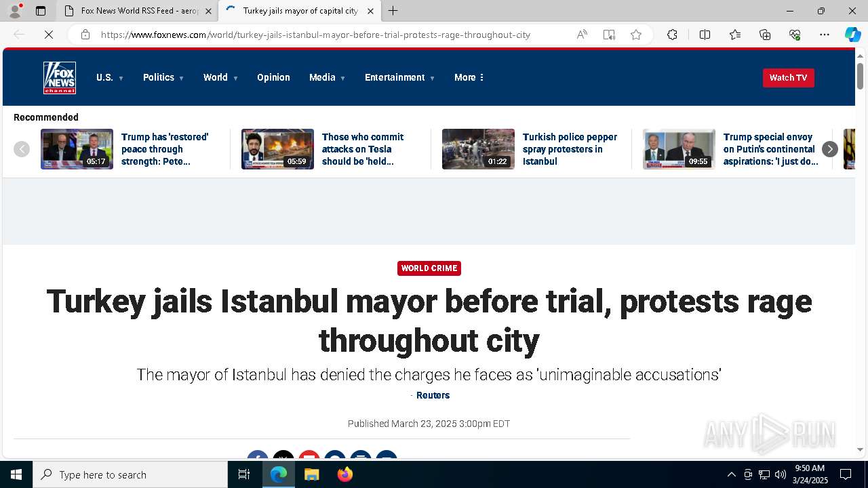Open 'Turkish police pepper spray protesters' link
This screenshot has height=488, width=868.
(x=570, y=149)
